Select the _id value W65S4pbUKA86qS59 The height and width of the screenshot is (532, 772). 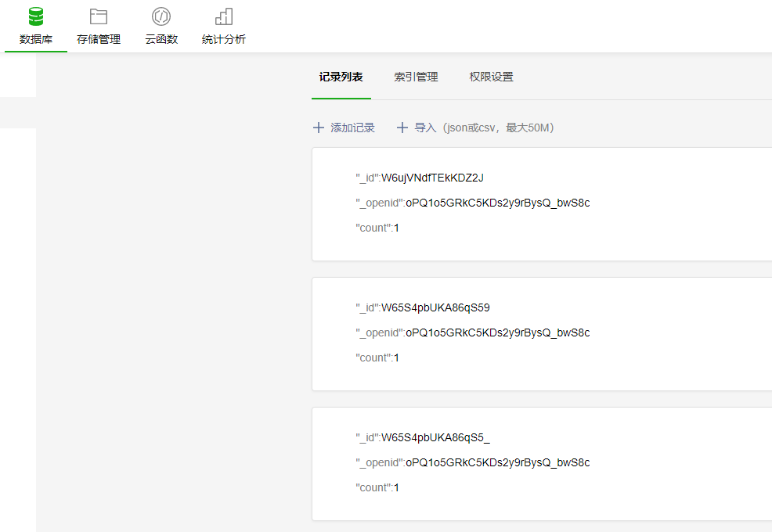(435, 307)
